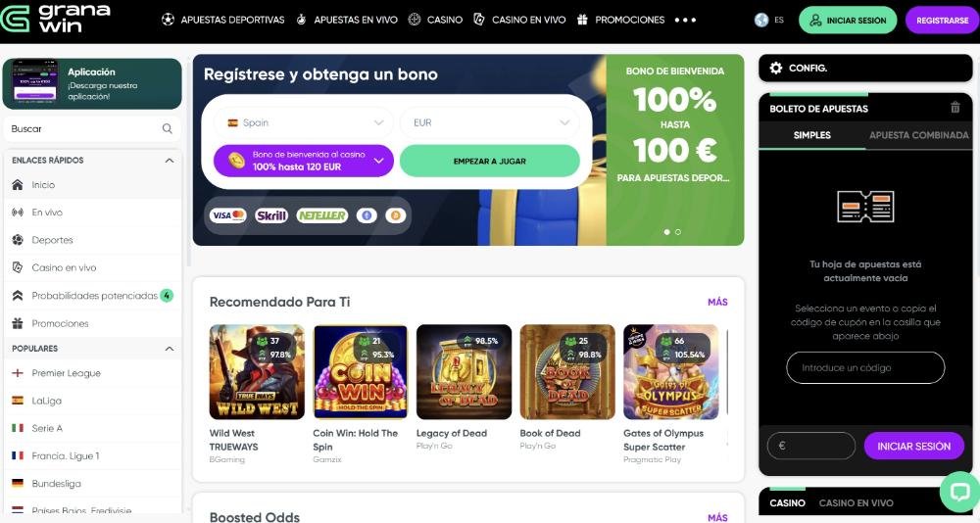Collapse the Populares section
This screenshot has width=980, height=523.
170,349
